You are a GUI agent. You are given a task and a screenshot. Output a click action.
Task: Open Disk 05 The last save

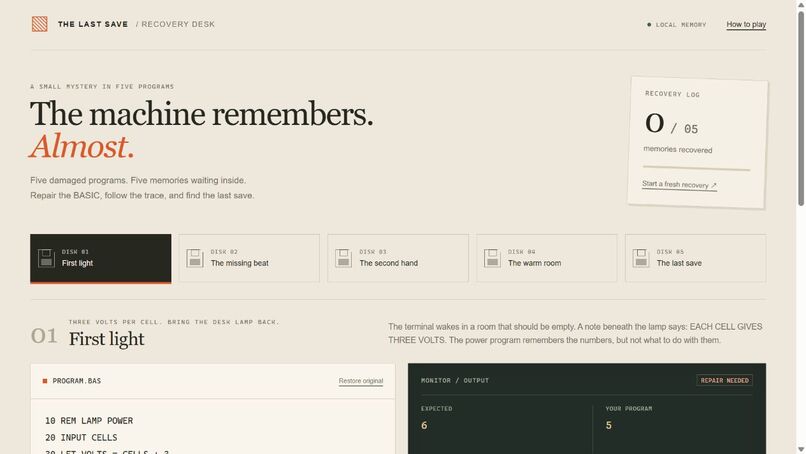[695, 258]
